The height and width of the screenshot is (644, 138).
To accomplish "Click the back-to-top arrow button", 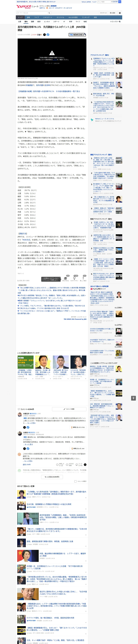I will click(x=133, y=398).
